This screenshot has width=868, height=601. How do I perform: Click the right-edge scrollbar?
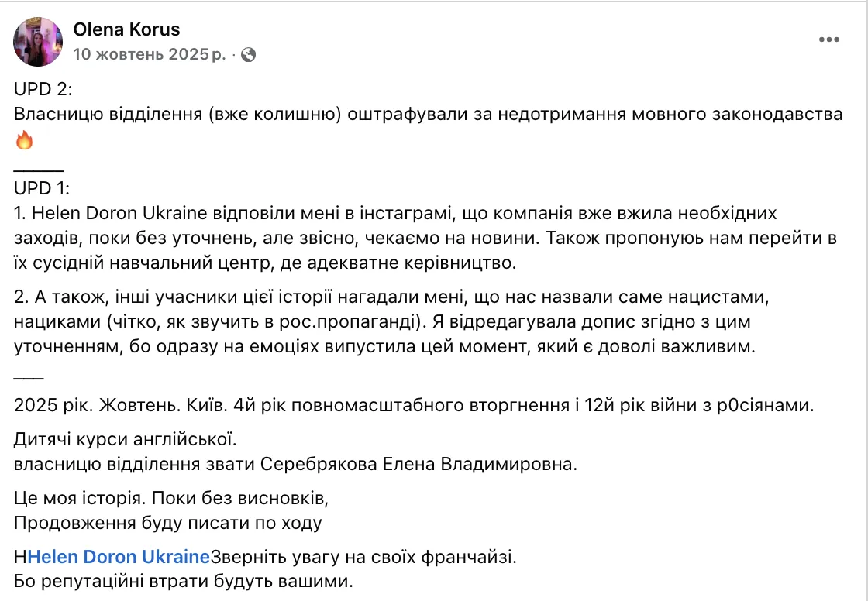(865, 300)
